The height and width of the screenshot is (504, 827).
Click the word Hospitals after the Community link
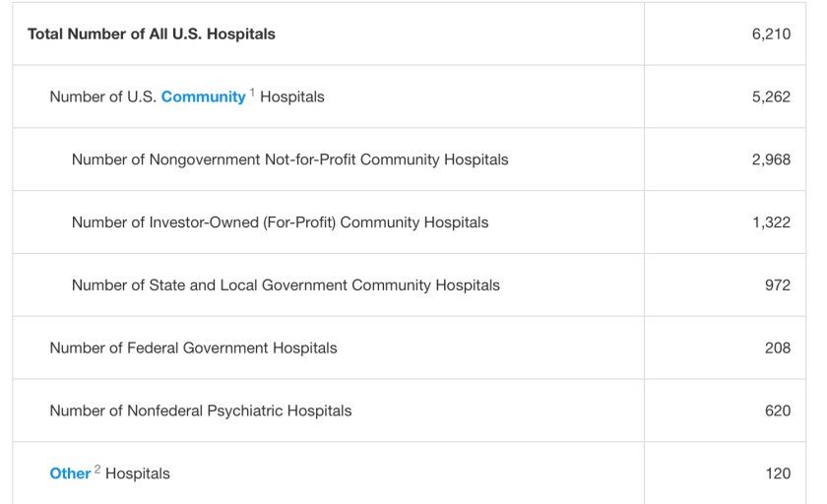(292, 96)
